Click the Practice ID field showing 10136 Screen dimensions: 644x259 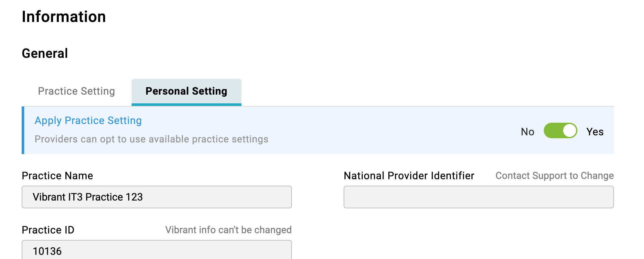[156, 251]
